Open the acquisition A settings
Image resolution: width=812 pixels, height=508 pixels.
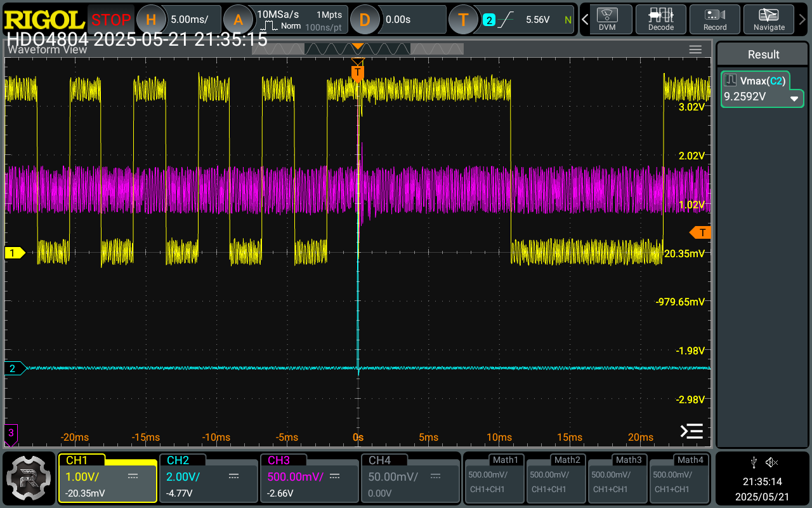238,20
